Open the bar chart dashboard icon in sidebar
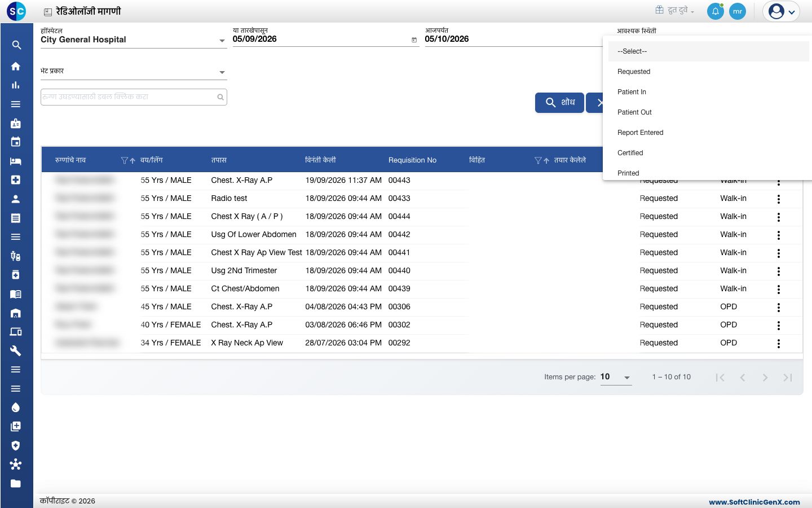This screenshot has width=812, height=508. click(16, 85)
